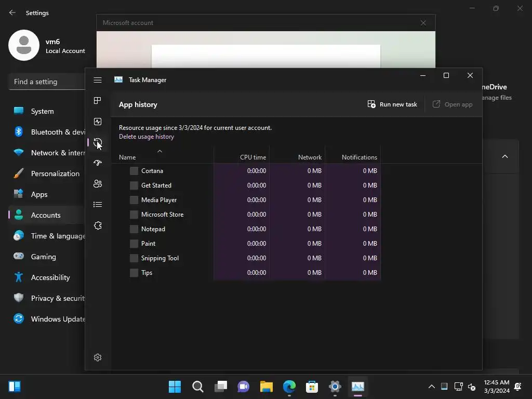Sort by Notifications column header
The height and width of the screenshot is (399, 532).
click(x=353, y=155)
